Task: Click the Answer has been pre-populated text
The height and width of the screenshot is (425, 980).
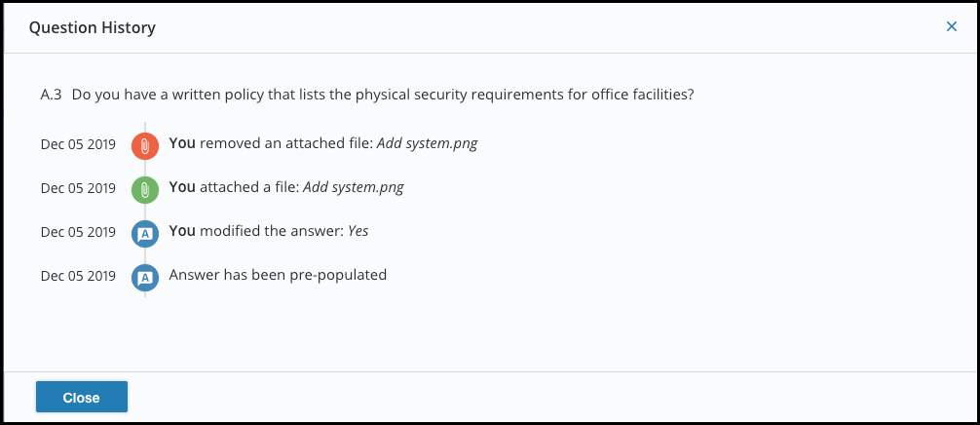Action: (x=279, y=275)
